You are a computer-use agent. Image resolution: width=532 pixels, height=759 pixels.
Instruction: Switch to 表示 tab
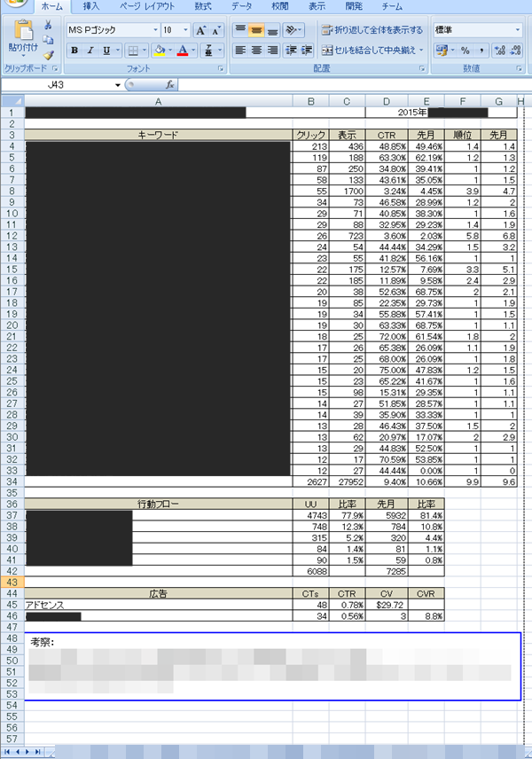pos(317,6)
